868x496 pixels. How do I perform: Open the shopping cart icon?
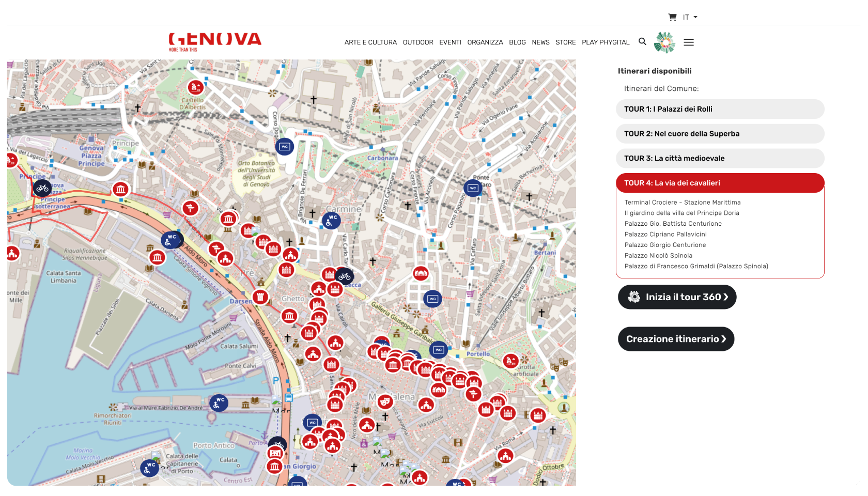point(672,17)
